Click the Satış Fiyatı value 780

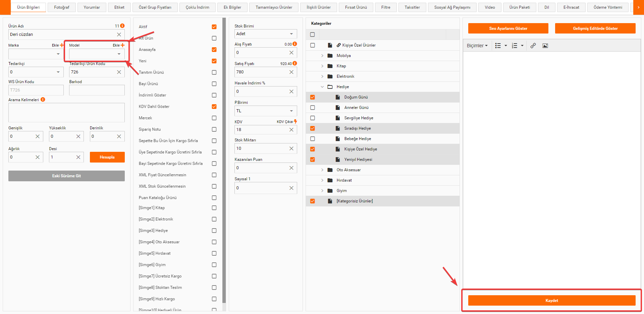tap(240, 72)
